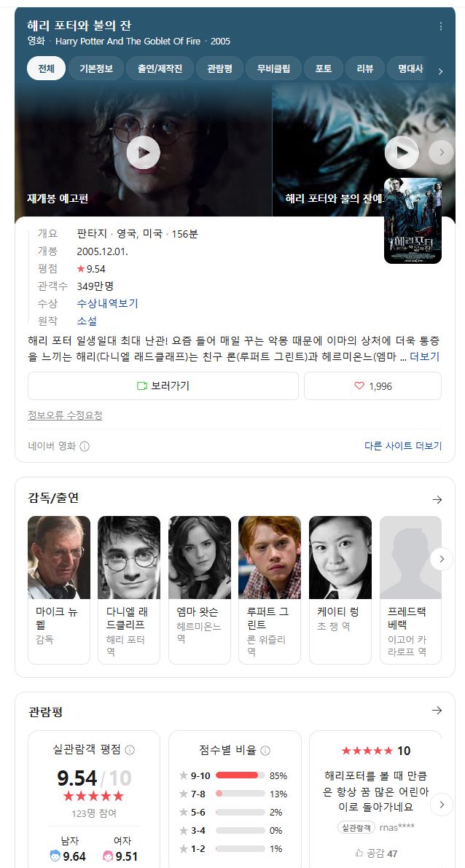Open 관람평 section with the arrow icon
Screen dimensions: 465x868
click(437, 711)
